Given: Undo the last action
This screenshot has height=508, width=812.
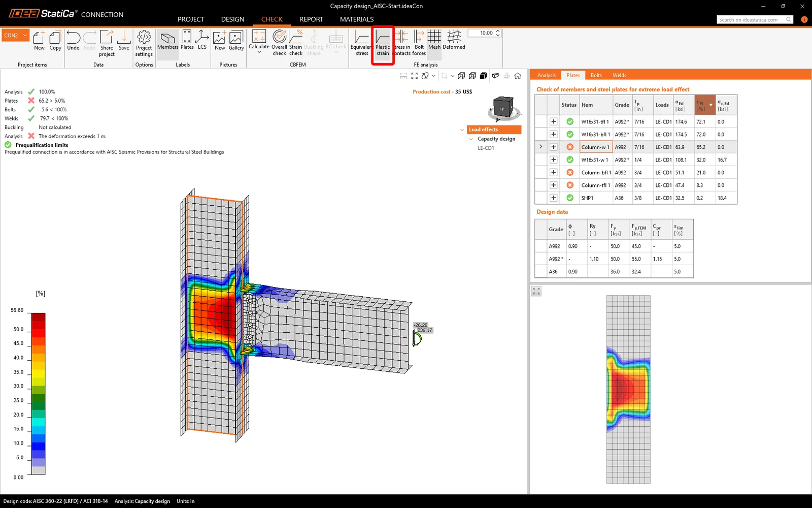Looking at the screenshot, I should click(x=73, y=40).
